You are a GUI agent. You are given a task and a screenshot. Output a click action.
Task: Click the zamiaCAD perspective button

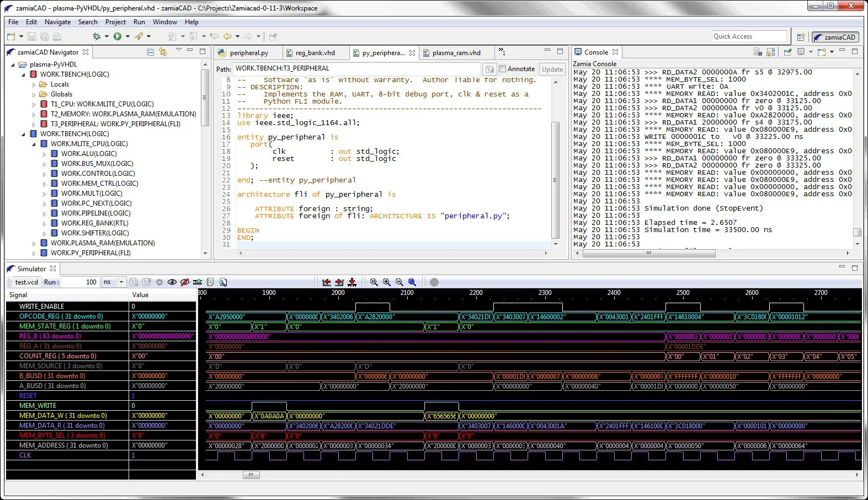click(x=835, y=37)
